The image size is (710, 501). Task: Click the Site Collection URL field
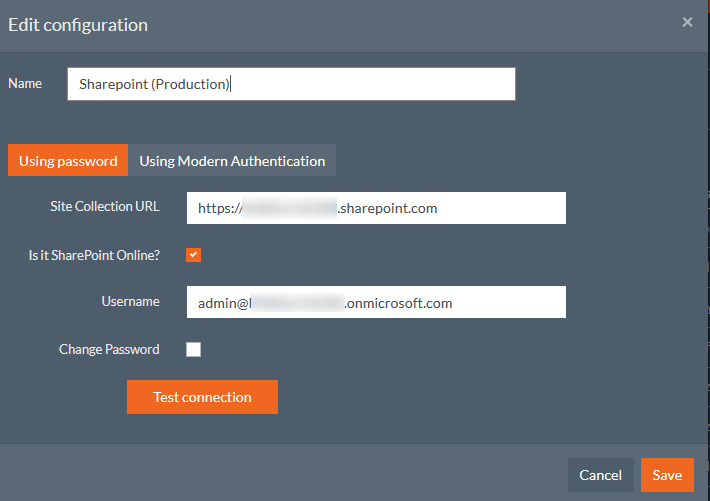[376, 208]
